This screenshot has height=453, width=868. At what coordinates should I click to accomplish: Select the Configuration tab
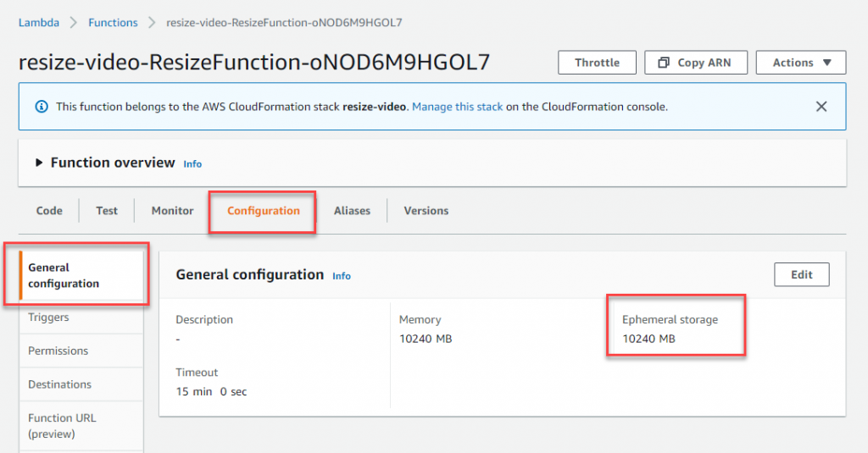coord(264,211)
